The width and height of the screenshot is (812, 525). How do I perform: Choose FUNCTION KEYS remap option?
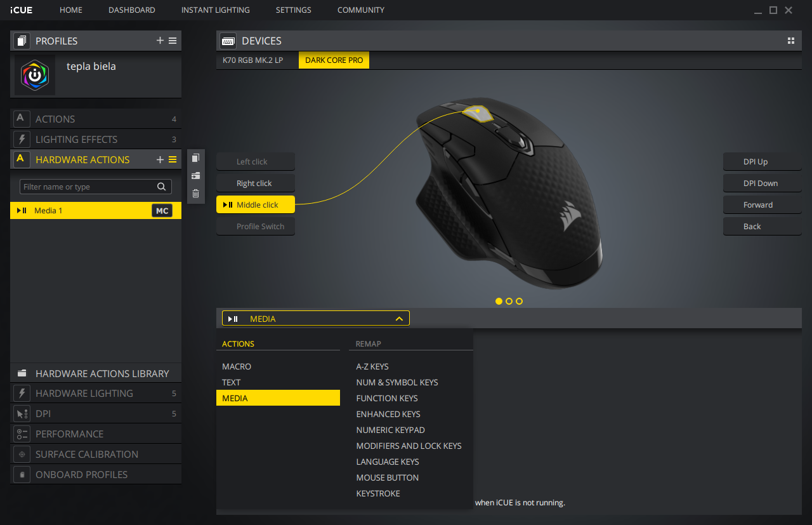click(x=387, y=398)
